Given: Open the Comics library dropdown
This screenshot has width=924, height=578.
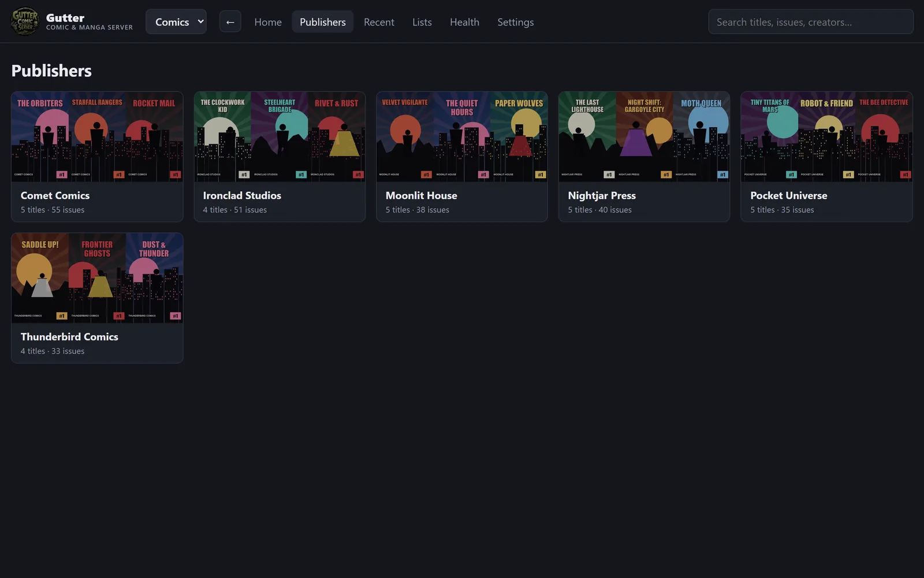Looking at the screenshot, I should (x=176, y=22).
